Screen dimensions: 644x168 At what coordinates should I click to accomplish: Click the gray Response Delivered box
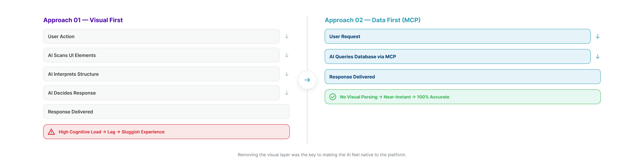[x=166, y=112]
